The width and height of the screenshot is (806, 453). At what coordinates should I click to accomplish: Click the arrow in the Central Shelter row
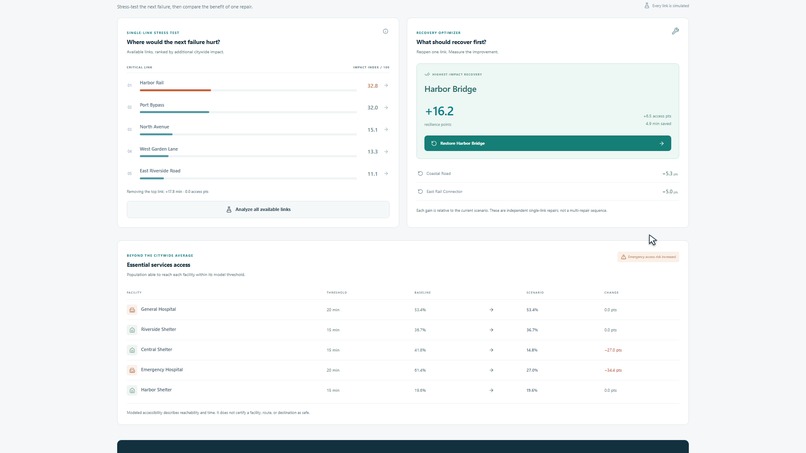pyautogui.click(x=491, y=350)
